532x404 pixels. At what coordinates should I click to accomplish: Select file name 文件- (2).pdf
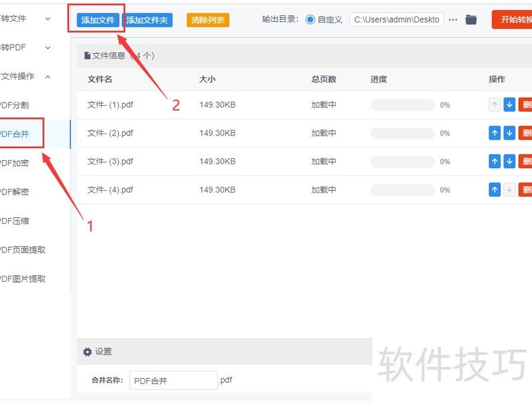click(110, 133)
